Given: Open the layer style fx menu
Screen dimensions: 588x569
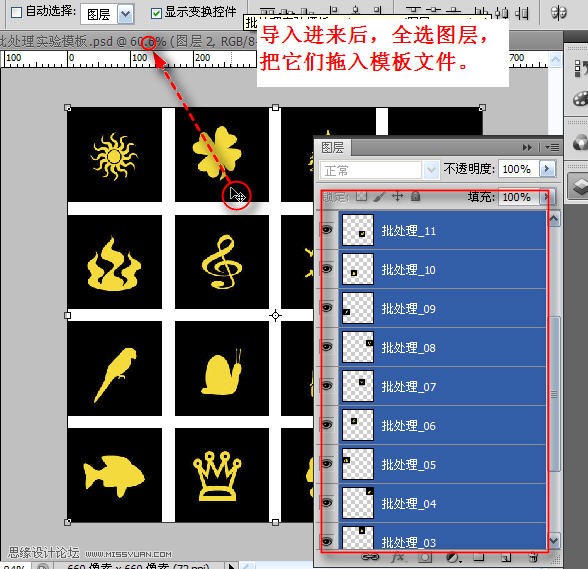Looking at the screenshot, I should pos(398,557).
